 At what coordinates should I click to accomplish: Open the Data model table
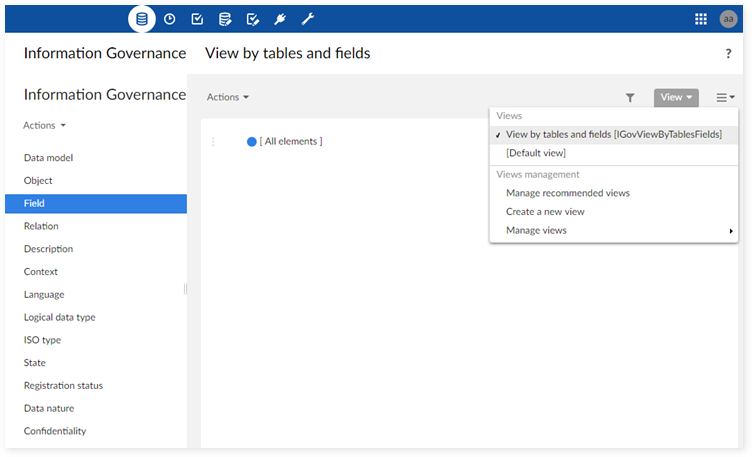[x=48, y=158]
